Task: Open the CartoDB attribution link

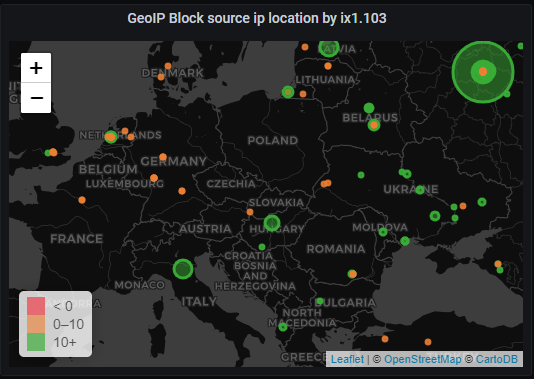Action: (497, 359)
